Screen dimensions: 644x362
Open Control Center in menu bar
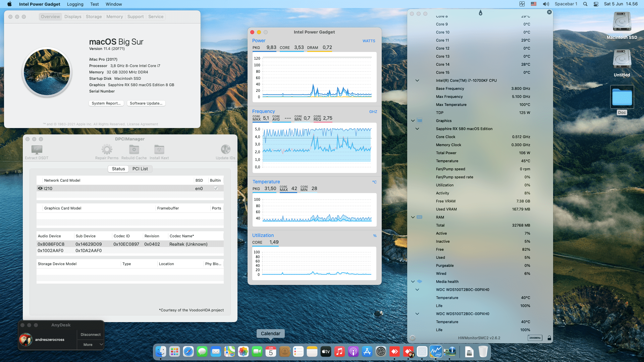[596, 4]
